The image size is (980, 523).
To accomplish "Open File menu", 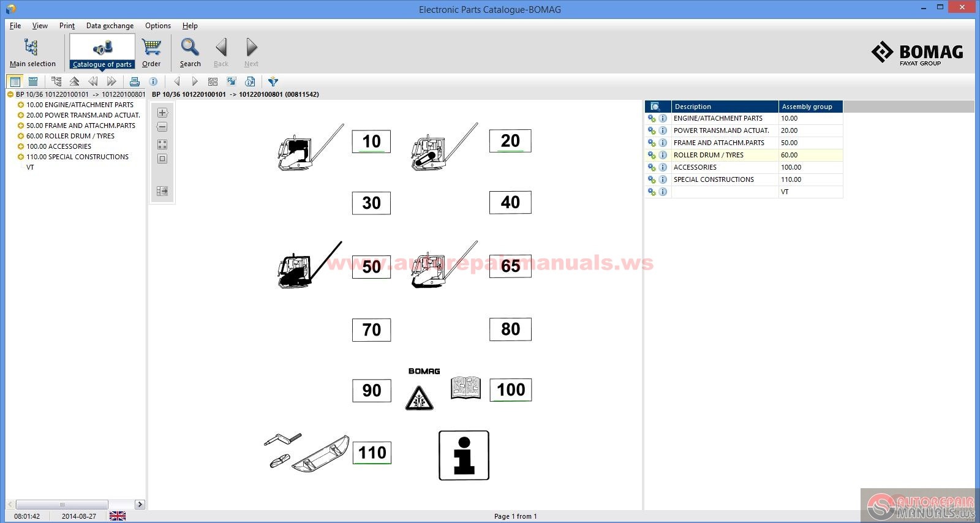I will pyautogui.click(x=15, y=26).
